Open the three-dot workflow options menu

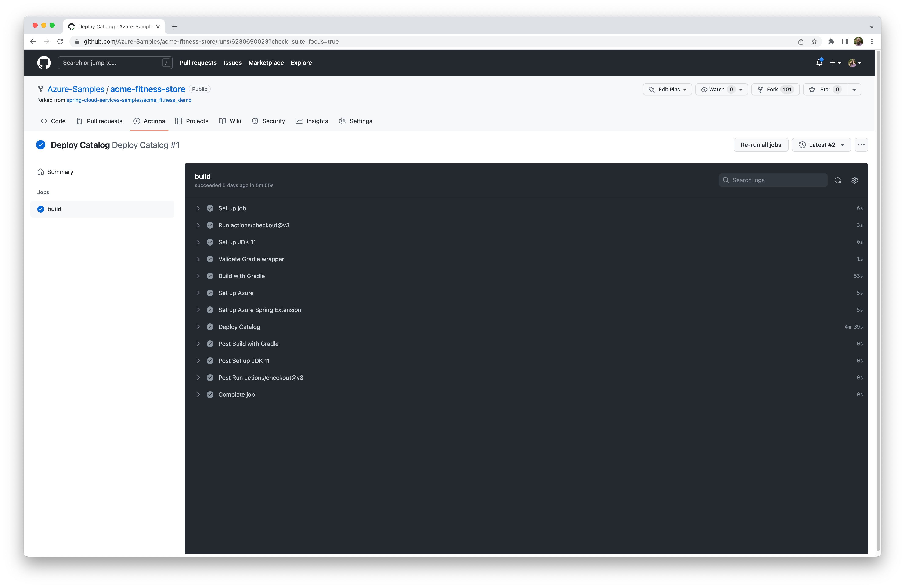pyautogui.click(x=861, y=145)
